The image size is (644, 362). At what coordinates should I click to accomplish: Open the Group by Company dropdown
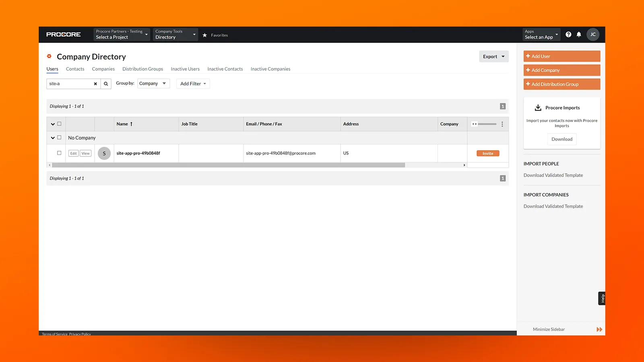(153, 84)
